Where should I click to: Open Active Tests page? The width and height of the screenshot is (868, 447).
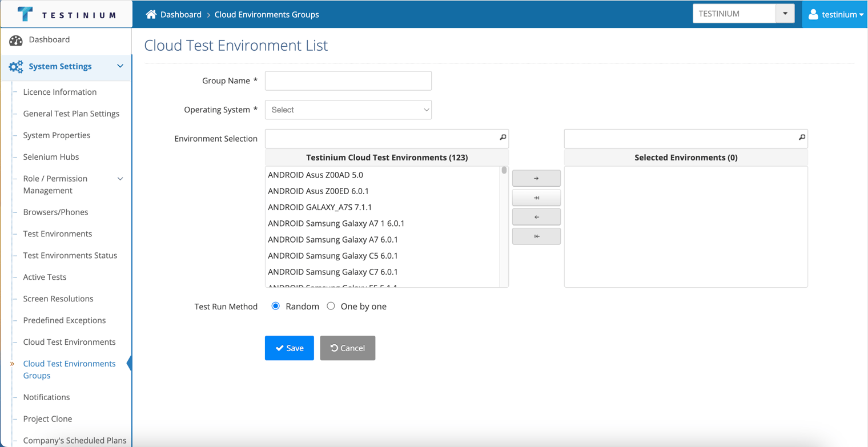click(45, 277)
